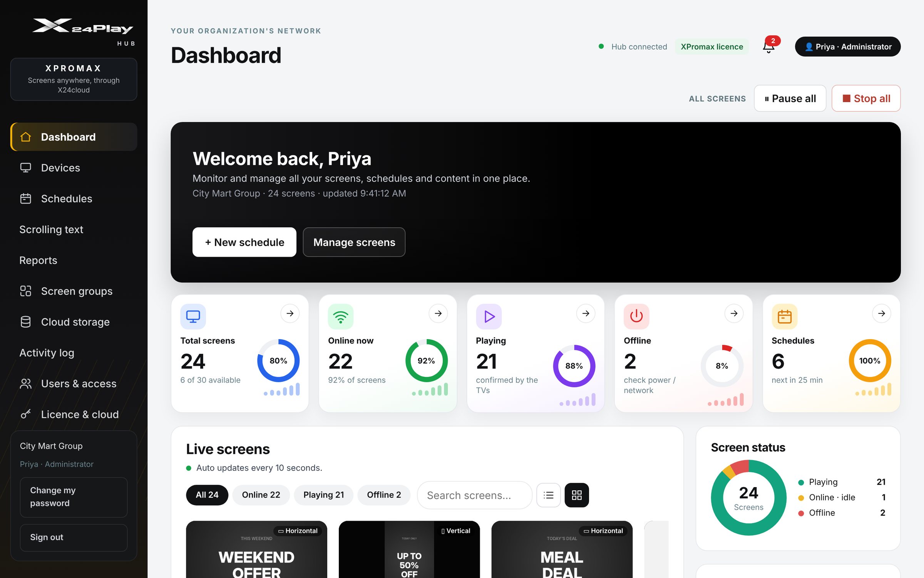Viewport: 924px width, 578px height.
Task: Click the Online now wifi icon
Action: [341, 316]
